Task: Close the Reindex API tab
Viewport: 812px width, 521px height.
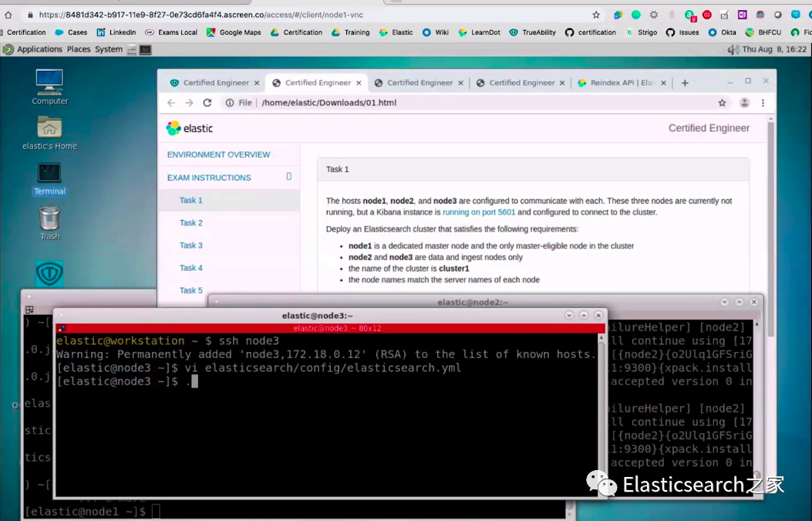Action: click(x=663, y=83)
